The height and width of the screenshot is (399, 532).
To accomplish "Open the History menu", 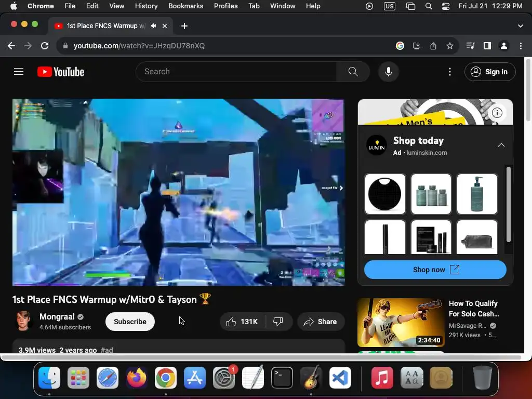I will pos(146,6).
